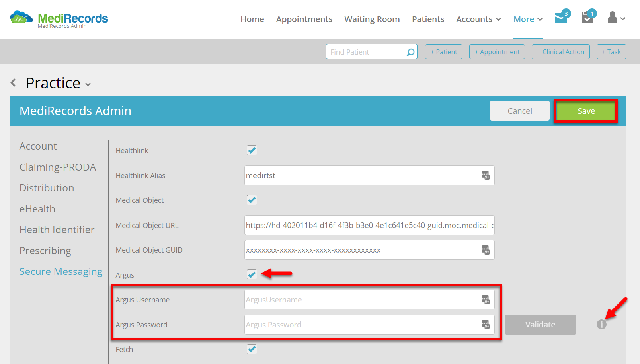Viewport: 640px width, 364px height.
Task: Select the Account settings tab
Action: click(38, 146)
